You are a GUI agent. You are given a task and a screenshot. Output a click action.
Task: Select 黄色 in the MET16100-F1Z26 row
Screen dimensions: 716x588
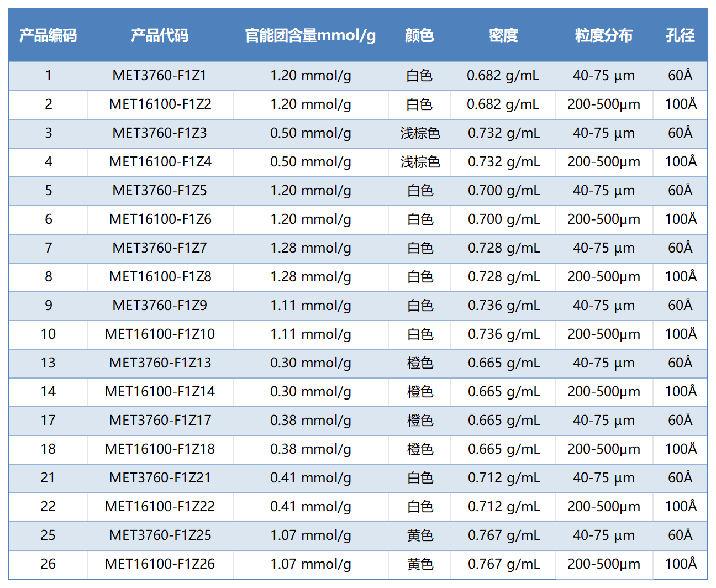420,564
